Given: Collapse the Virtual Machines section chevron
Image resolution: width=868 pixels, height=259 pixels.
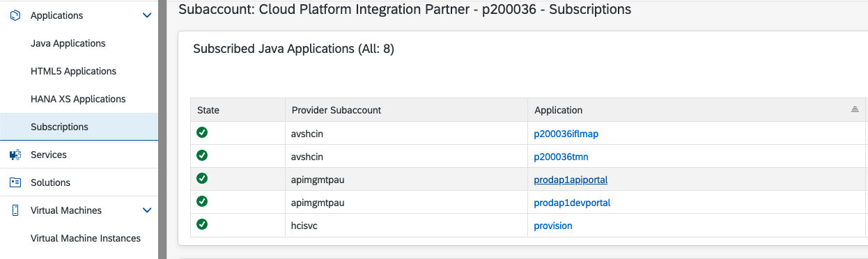Looking at the screenshot, I should pos(147,210).
